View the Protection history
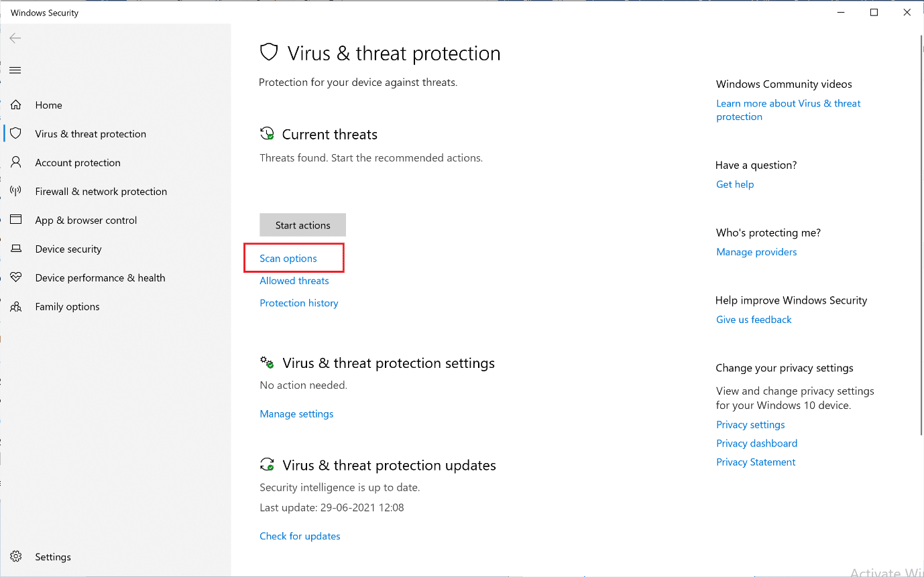Screen dimensions: 924x577 tap(298, 302)
